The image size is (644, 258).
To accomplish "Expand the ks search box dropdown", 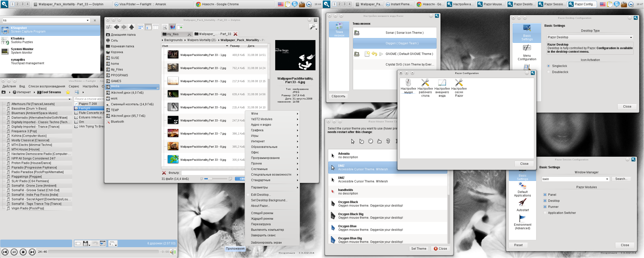I will pos(88,20).
